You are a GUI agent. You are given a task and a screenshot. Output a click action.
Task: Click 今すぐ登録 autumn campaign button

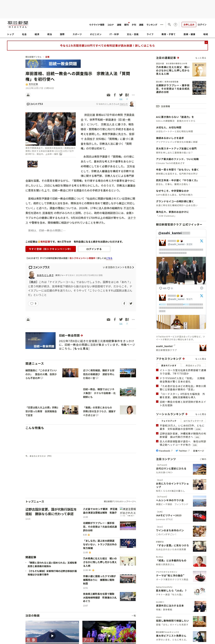51,249
